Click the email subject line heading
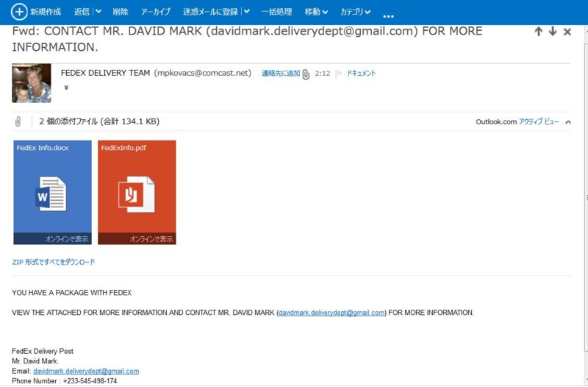588x387 pixels. pos(247,39)
